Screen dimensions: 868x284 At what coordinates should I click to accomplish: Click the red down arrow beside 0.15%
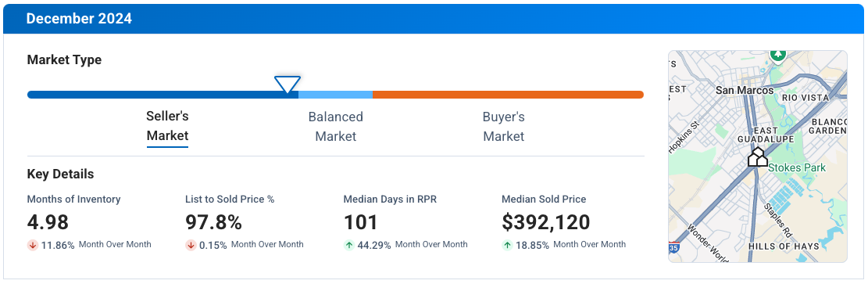(191, 245)
